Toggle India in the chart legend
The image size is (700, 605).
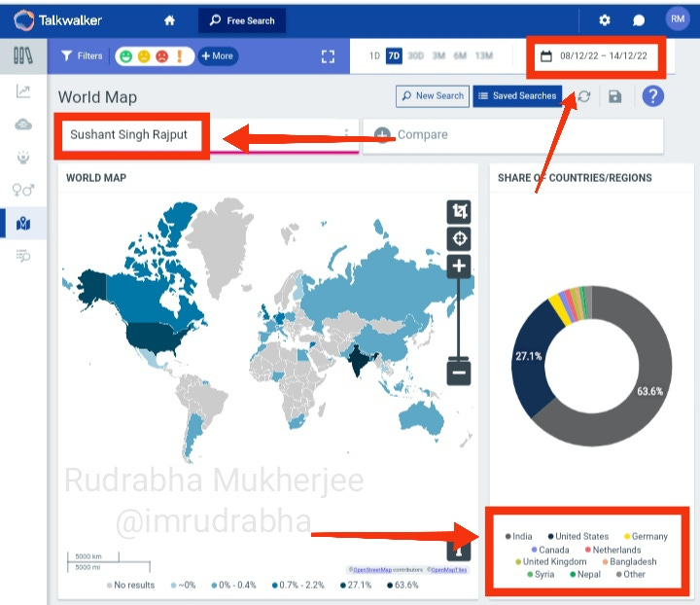coord(519,536)
